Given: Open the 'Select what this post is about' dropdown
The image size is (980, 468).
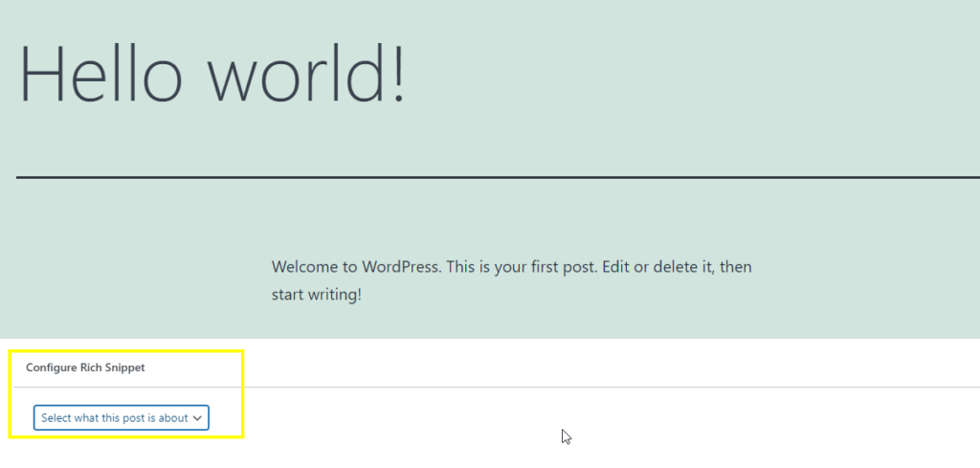Looking at the screenshot, I should [x=122, y=418].
